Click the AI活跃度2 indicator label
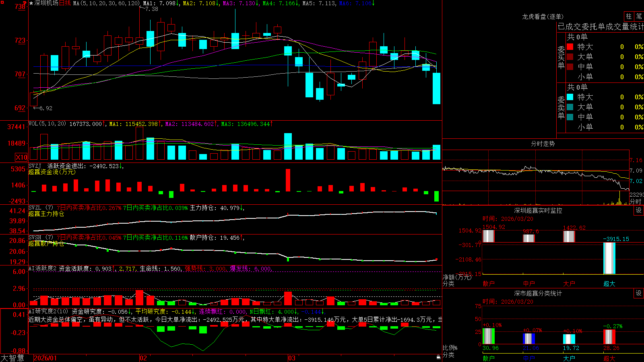The width and height of the screenshot is (644, 362). 43,268
